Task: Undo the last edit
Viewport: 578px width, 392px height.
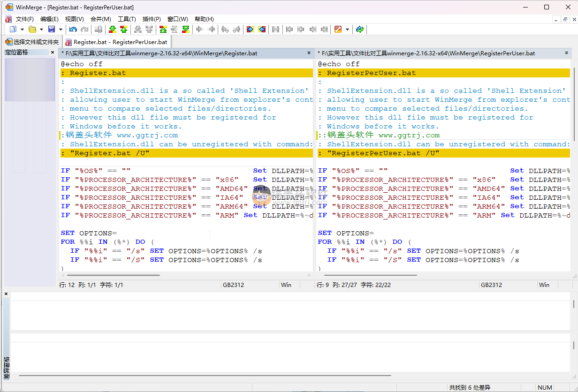Action: [x=73, y=29]
